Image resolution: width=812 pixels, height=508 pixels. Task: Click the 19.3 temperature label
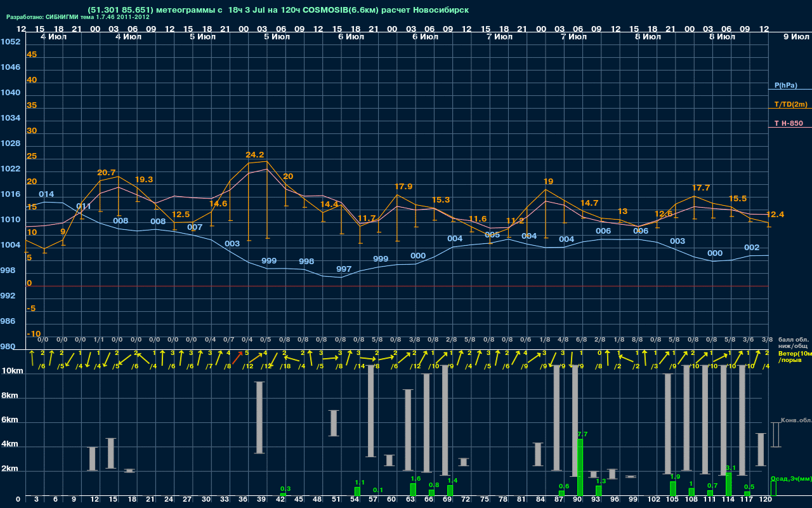click(x=144, y=179)
